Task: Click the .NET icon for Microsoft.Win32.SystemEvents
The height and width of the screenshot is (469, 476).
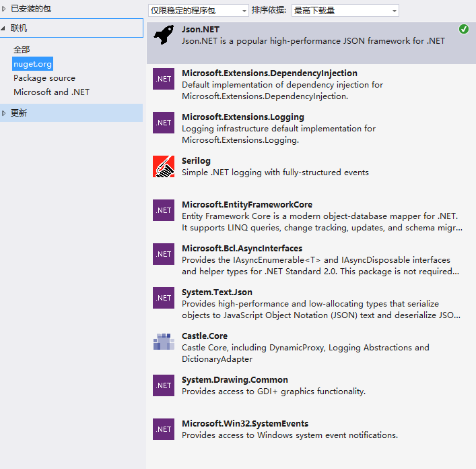Action: point(164,429)
